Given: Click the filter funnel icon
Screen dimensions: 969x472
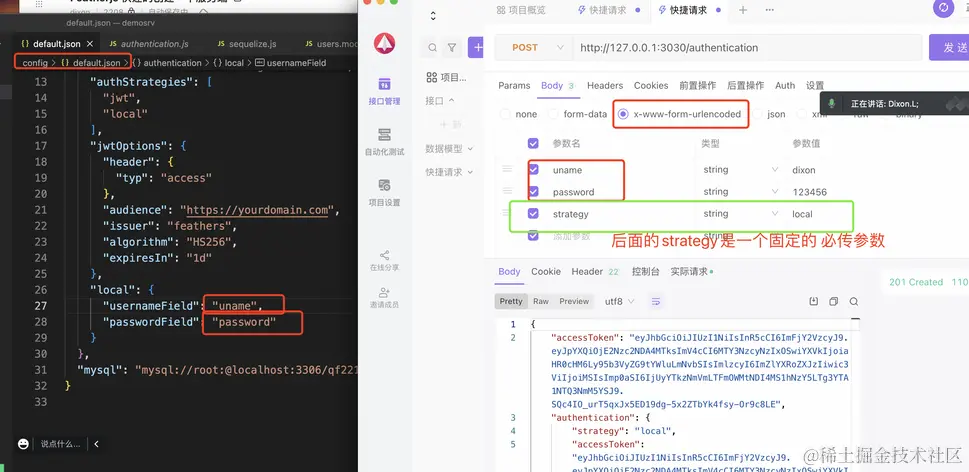Looking at the screenshot, I should click(452, 48).
